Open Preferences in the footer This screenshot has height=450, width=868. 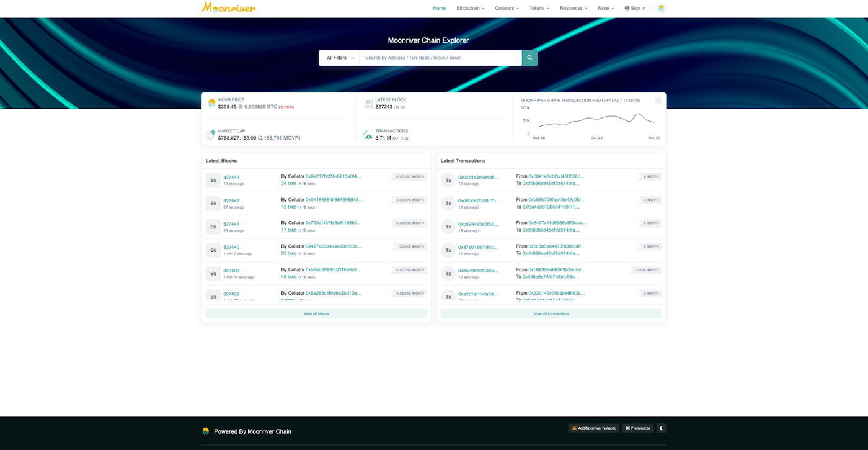tap(638, 428)
